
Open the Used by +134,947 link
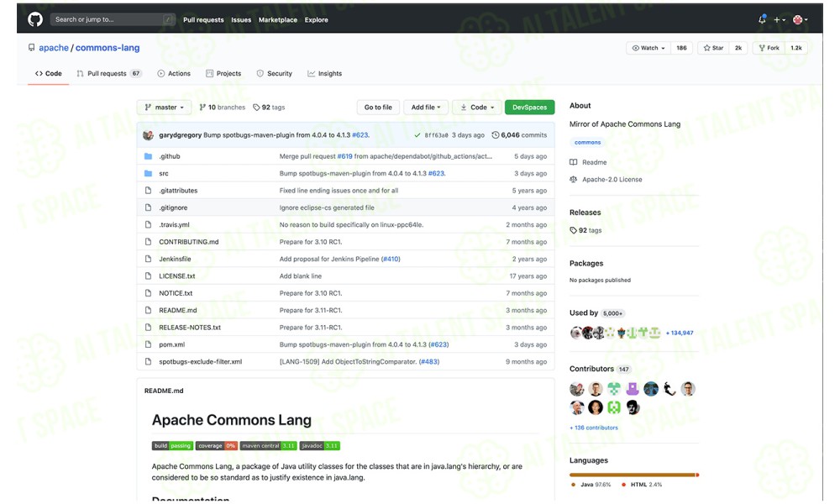point(680,333)
